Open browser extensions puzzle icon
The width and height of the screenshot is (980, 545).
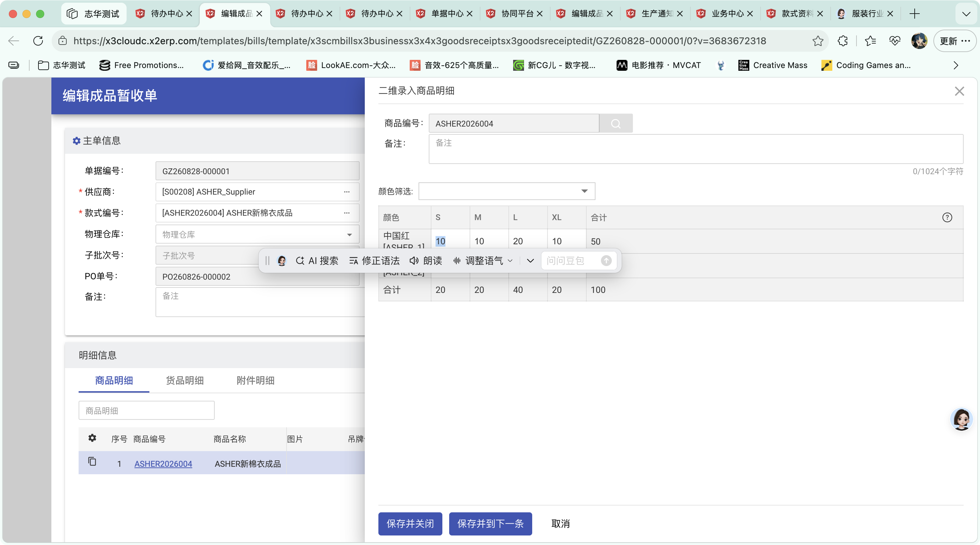(843, 41)
